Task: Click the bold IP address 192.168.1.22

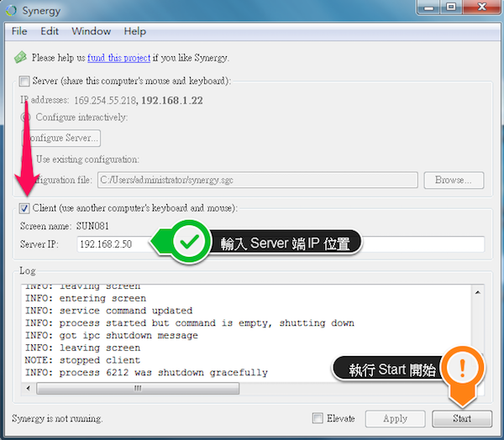Action: pyautogui.click(x=172, y=101)
